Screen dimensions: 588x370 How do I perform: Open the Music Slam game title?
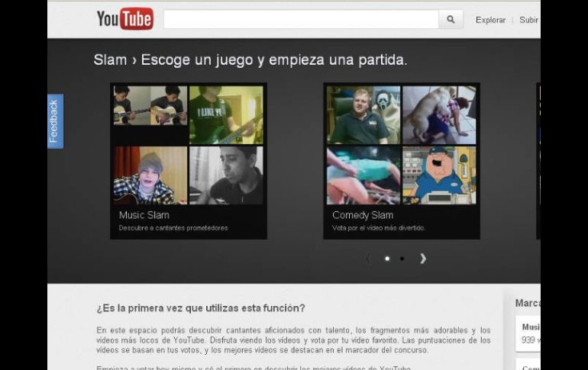pos(144,215)
